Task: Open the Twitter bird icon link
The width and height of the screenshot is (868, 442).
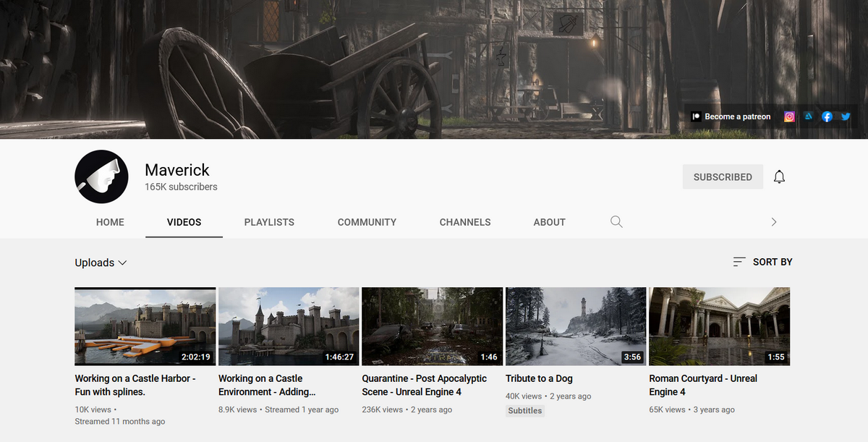Action: (x=845, y=116)
